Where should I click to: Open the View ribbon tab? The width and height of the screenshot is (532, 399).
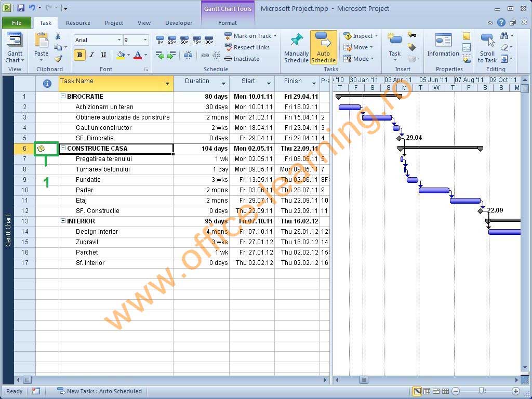coord(144,23)
